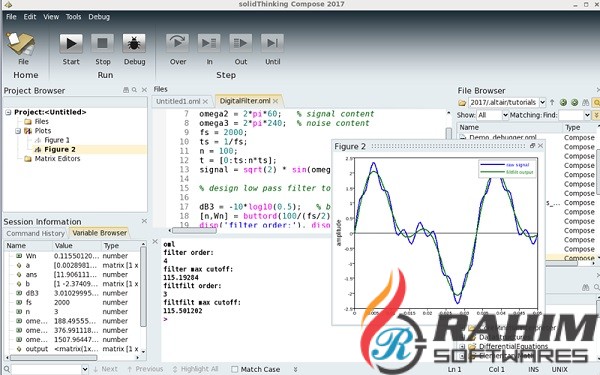Click the first green navigation icon in File Browser
This screenshot has height=375, width=600.
pos(563,102)
